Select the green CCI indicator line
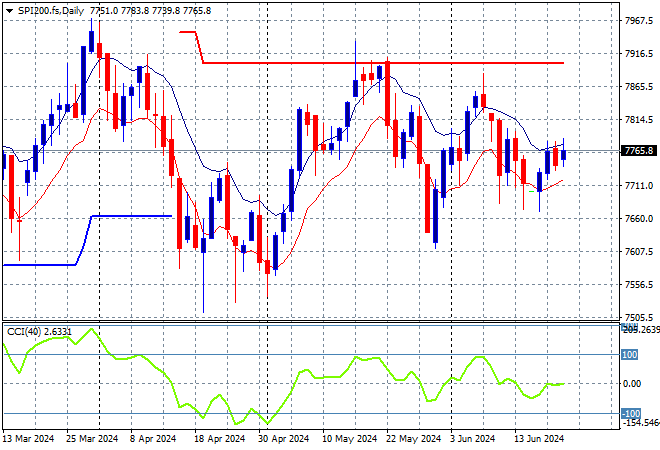Screen dimensions: 660x450 282,377
